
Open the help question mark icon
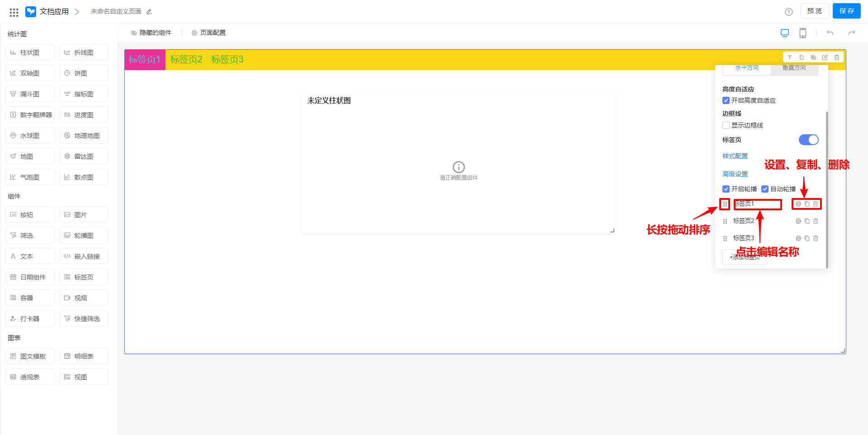tap(788, 12)
